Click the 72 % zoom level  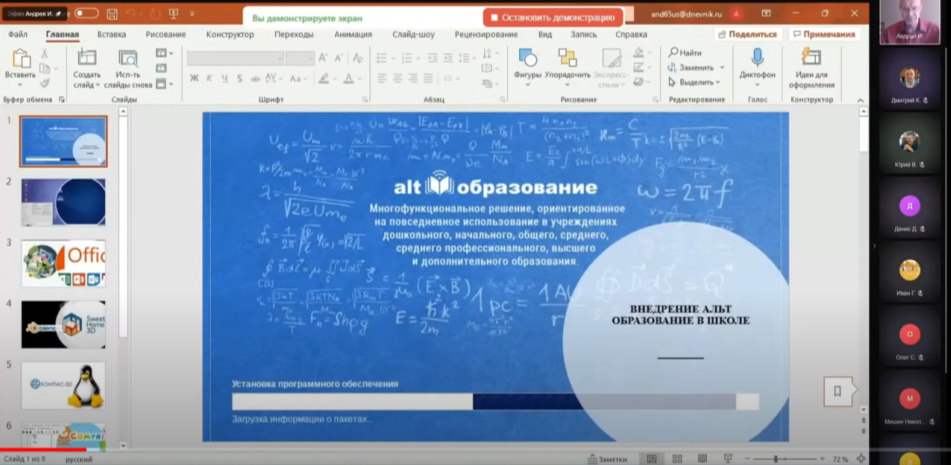(841, 460)
